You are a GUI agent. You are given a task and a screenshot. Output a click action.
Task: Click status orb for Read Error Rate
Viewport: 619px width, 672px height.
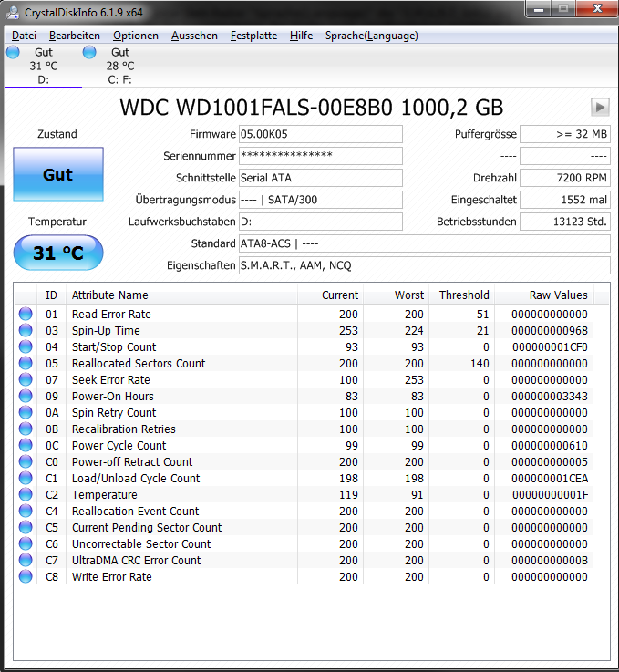coord(26,314)
